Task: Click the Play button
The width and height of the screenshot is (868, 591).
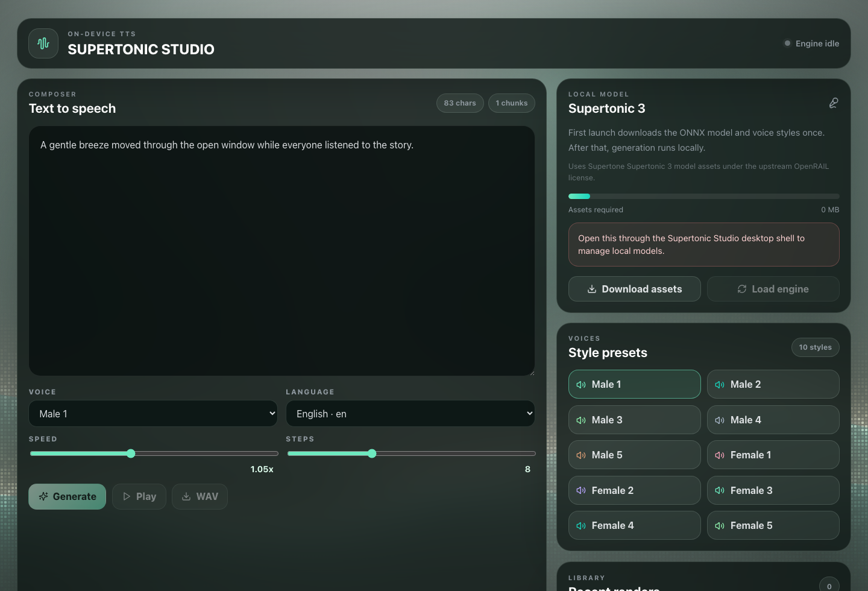Action: pyautogui.click(x=139, y=496)
